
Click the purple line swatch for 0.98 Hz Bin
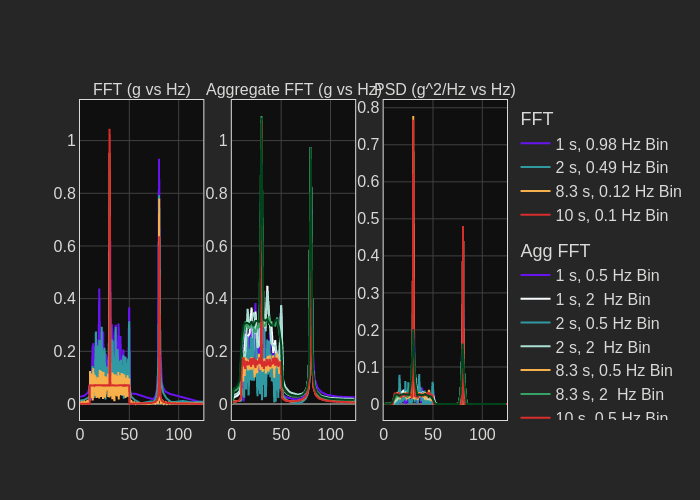pos(536,144)
